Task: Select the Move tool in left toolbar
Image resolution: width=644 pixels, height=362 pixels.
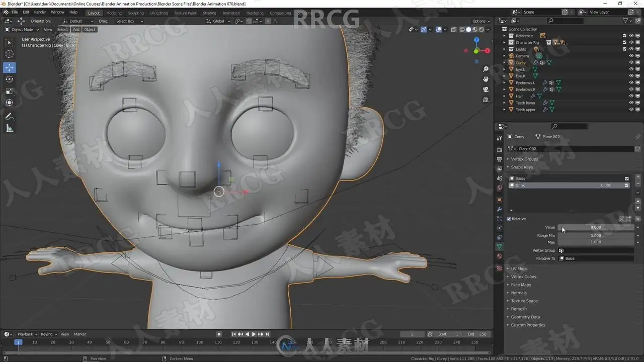Action: tap(10, 67)
